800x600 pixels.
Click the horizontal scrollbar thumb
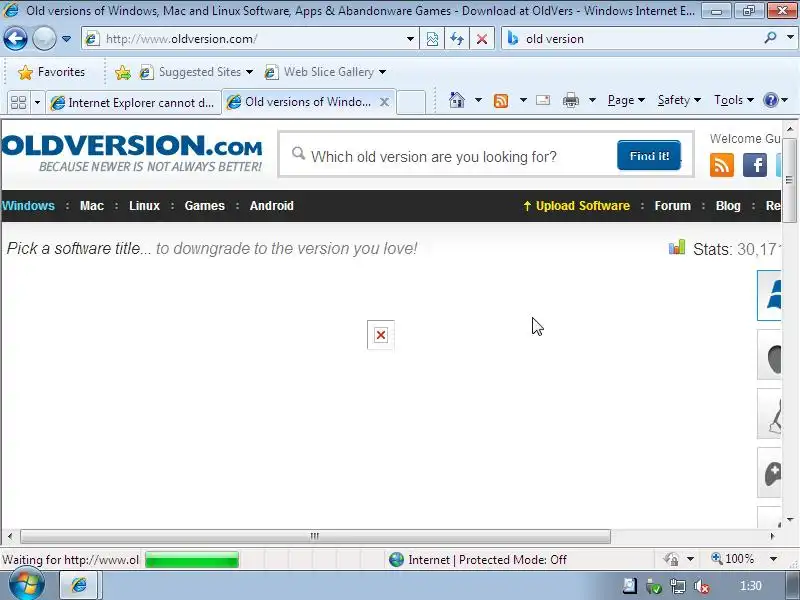pos(315,536)
